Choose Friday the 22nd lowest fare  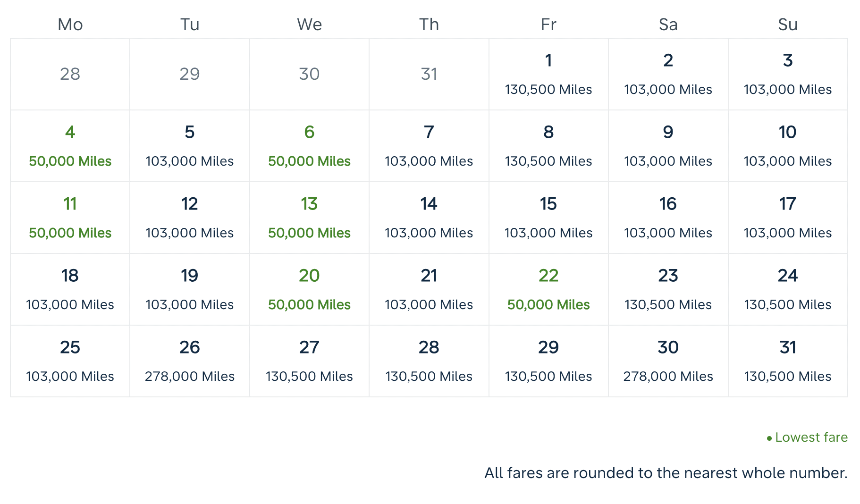pyautogui.click(x=548, y=289)
